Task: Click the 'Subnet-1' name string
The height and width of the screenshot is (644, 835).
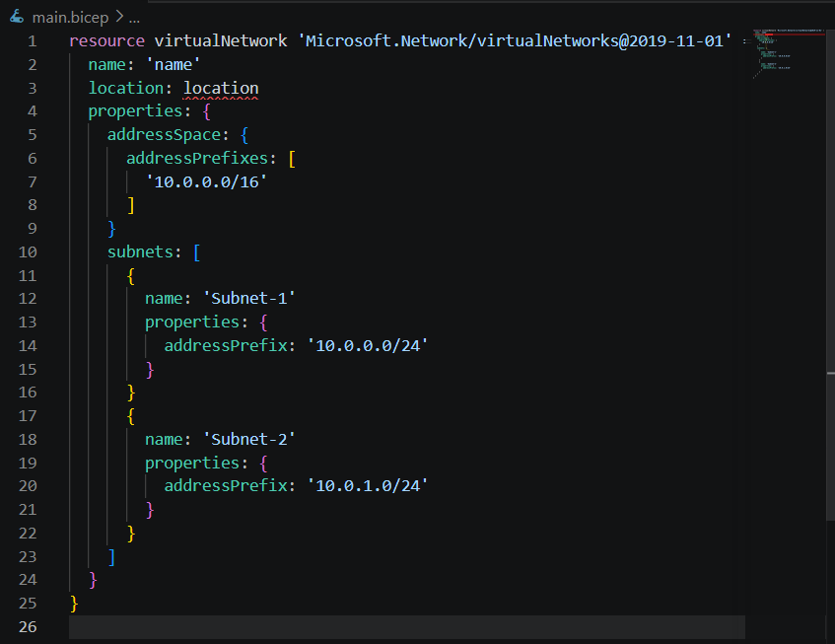Action: point(249,298)
